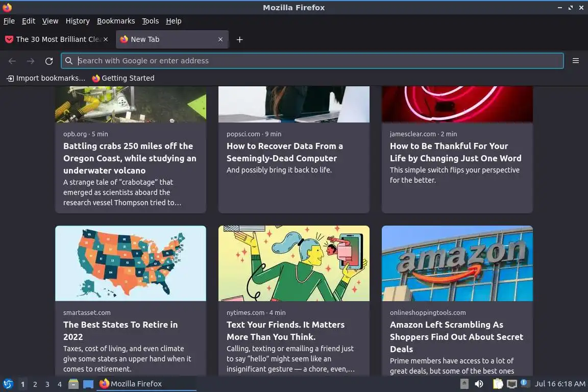588x392 pixels.
Task: Select Mozilla Firefox taskbar window button
Action: pyautogui.click(x=146, y=384)
